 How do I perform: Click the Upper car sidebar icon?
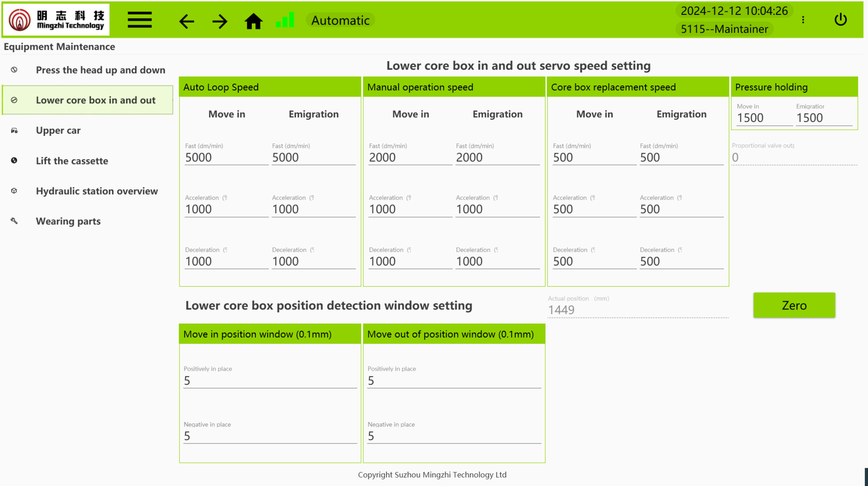pos(14,131)
